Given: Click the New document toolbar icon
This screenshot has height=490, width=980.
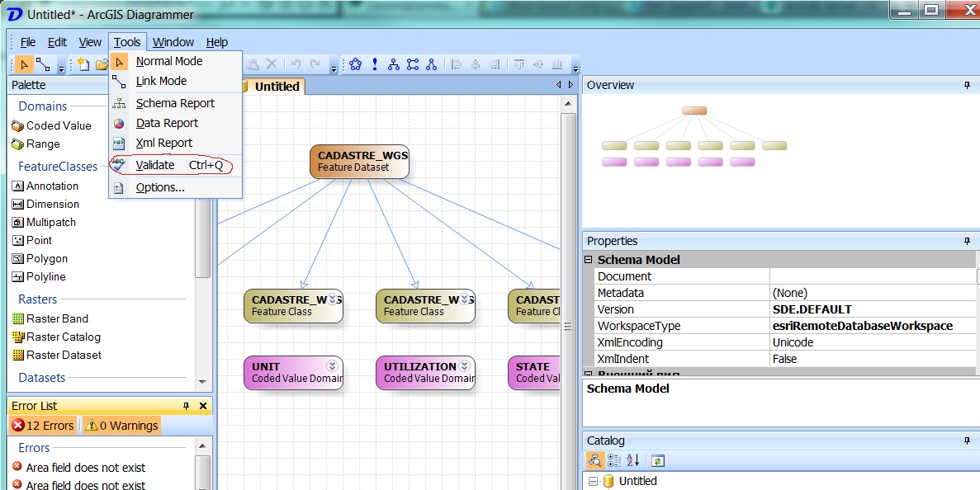Looking at the screenshot, I should pos(83,64).
